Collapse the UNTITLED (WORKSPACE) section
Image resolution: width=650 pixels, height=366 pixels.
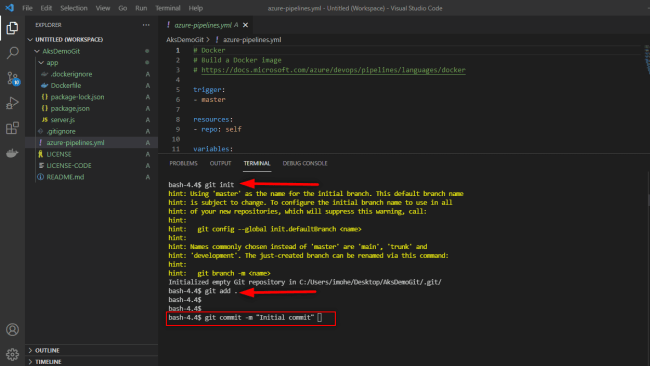pyautogui.click(x=30, y=39)
